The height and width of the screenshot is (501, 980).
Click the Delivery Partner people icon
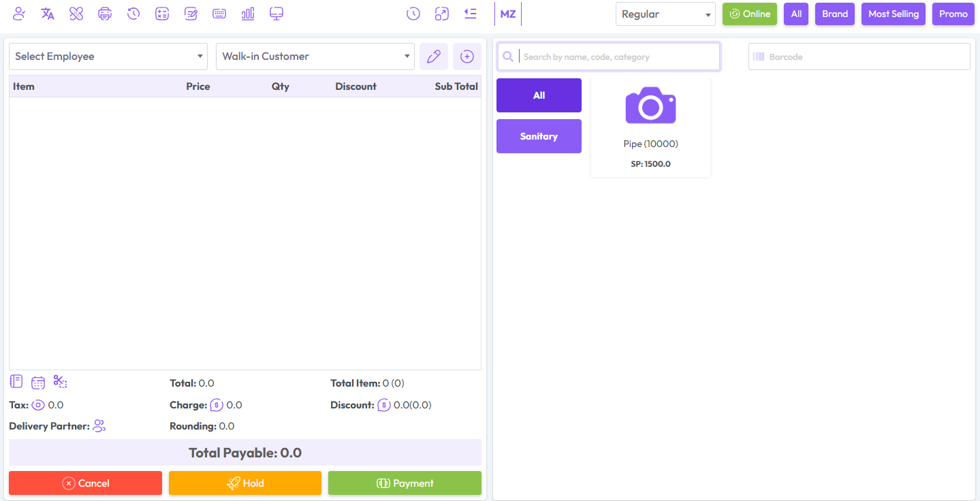tap(99, 426)
